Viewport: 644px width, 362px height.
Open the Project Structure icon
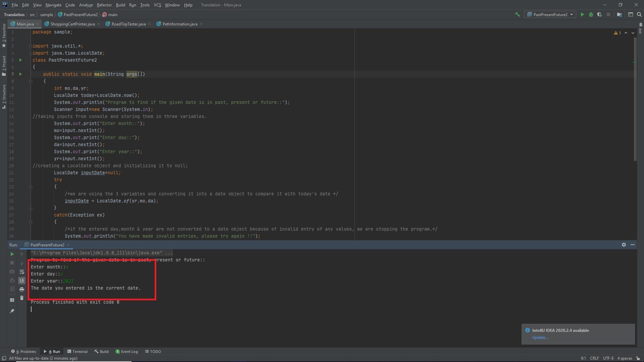[620, 14]
